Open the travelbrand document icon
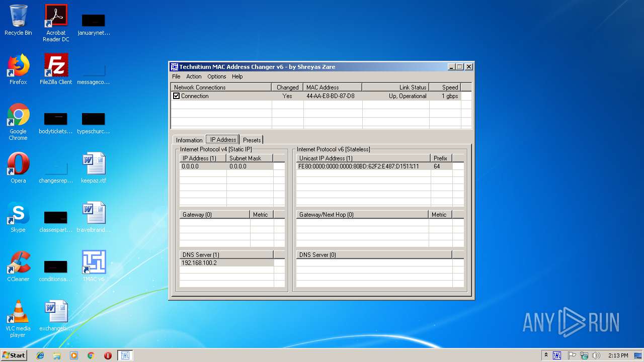 pos(94,217)
